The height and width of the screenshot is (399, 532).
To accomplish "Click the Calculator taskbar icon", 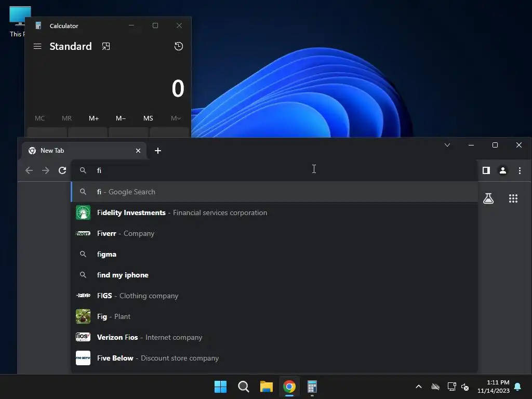I will (312, 387).
